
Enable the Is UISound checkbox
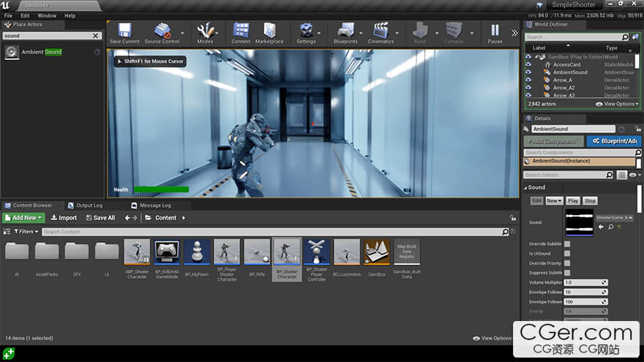pos(567,254)
